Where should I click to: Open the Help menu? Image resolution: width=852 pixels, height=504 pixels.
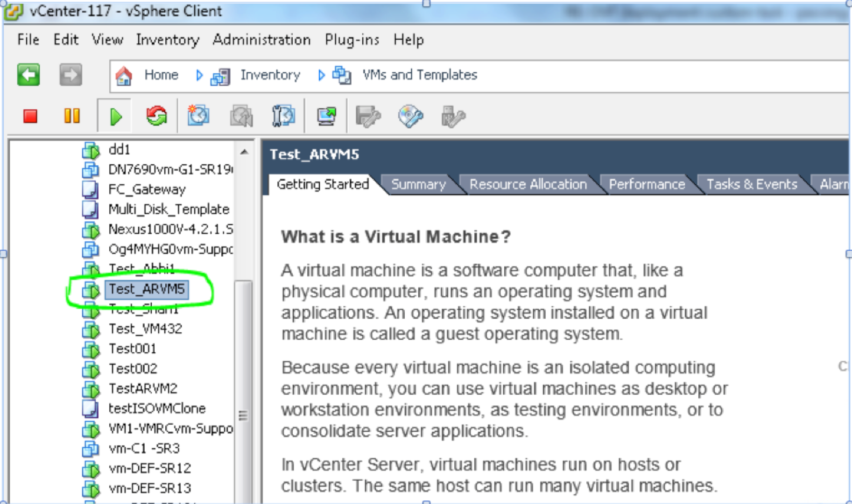[408, 40]
